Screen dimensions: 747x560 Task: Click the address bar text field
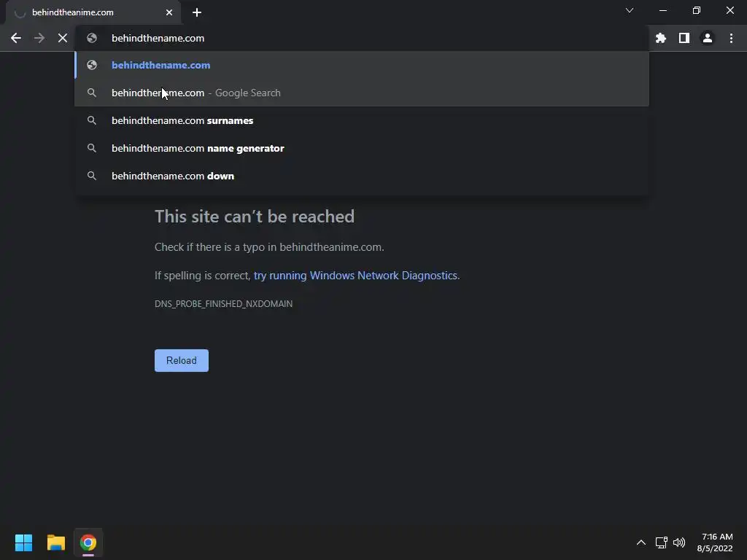[x=362, y=38]
